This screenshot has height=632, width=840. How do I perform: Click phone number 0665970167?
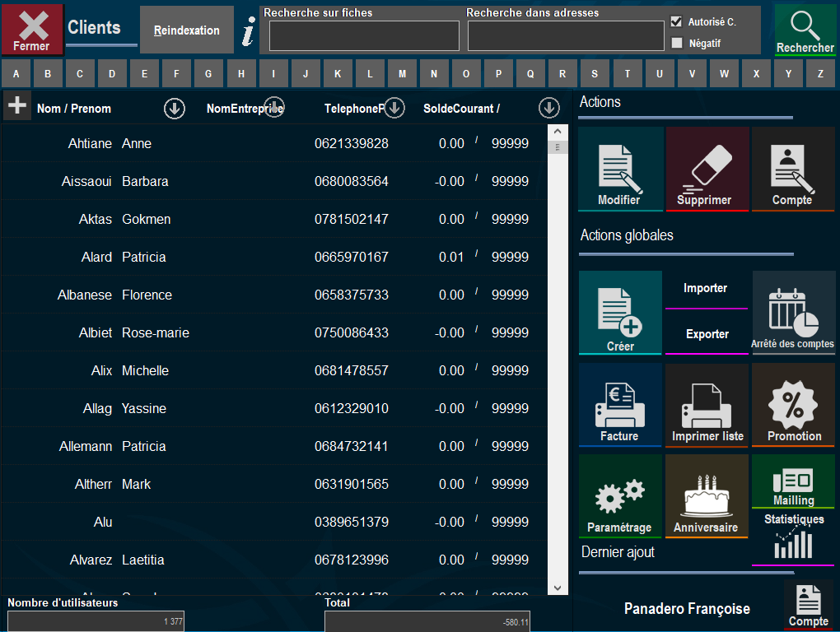pos(352,257)
